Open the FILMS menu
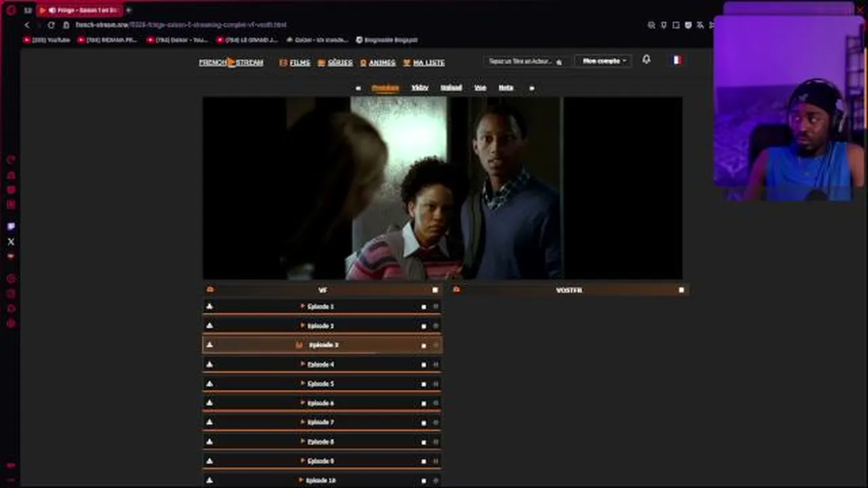868x488 pixels. click(x=295, y=62)
